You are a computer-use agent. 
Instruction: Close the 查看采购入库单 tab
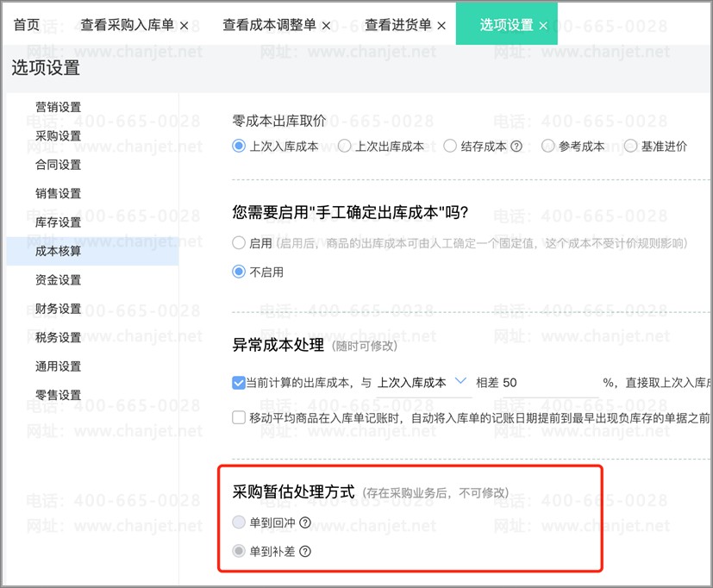(x=185, y=26)
